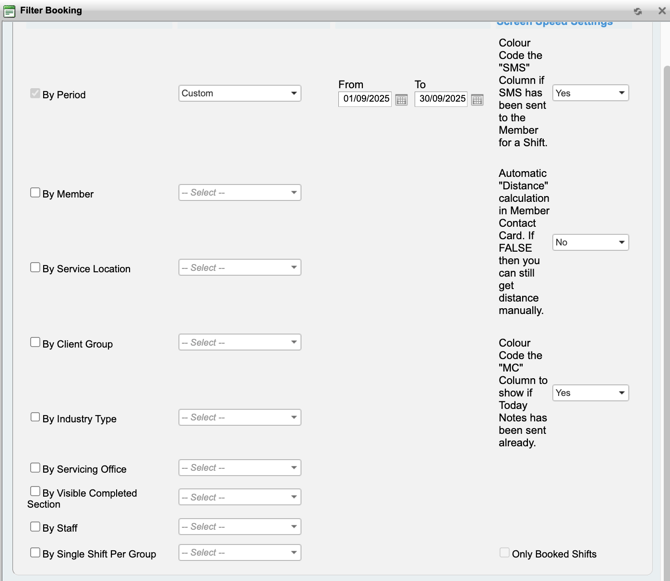The image size is (670, 581).
Task: Open the From date calendar picker
Action: [x=401, y=100]
